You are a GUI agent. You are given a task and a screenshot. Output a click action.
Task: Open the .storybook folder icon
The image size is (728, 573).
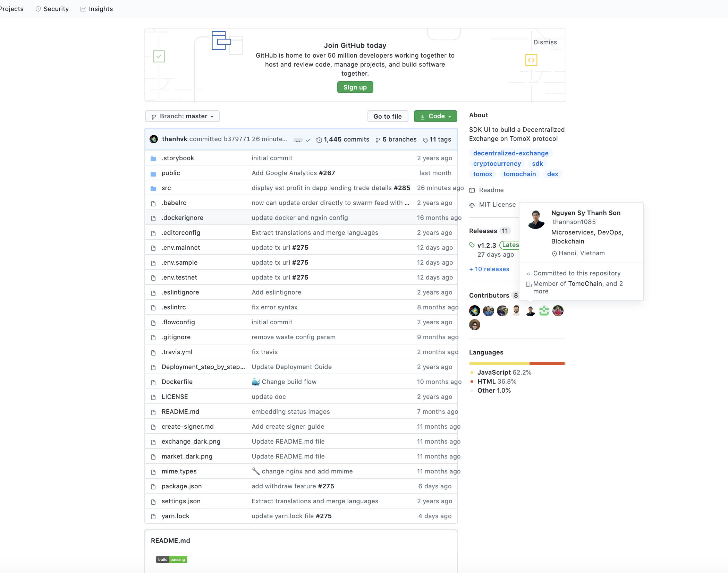[153, 159]
